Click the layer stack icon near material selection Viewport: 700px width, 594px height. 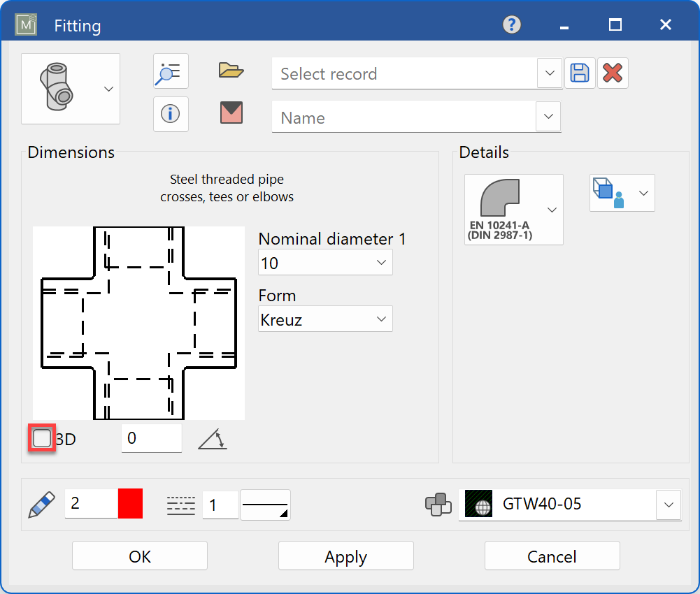438,505
